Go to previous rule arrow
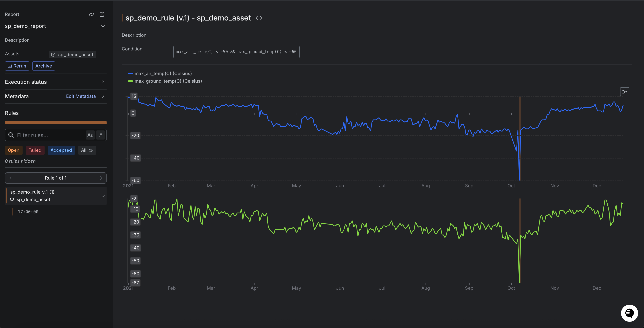The width and height of the screenshot is (644, 328). [10, 178]
